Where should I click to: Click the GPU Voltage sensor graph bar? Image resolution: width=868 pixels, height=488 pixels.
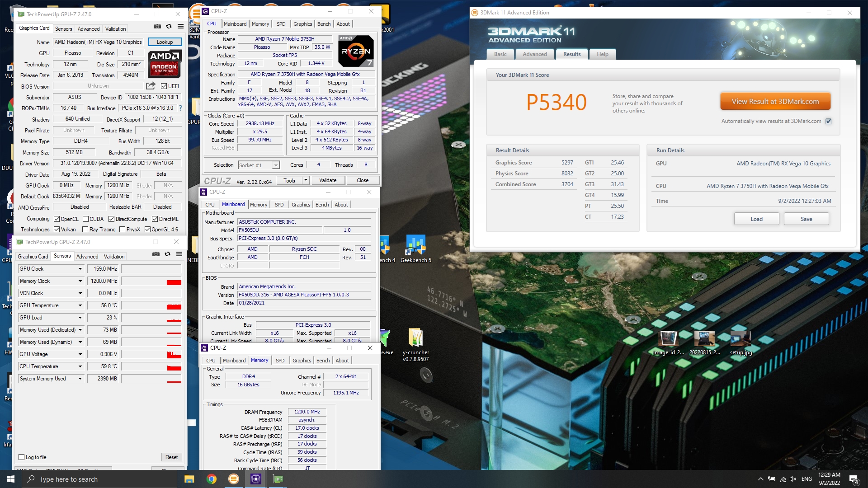pyautogui.click(x=151, y=354)
